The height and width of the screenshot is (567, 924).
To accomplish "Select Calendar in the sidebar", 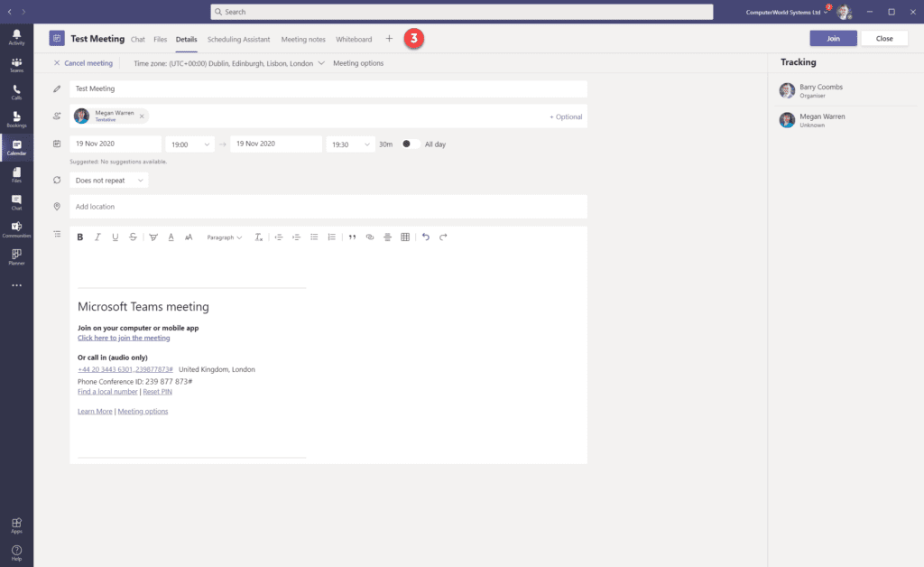I will pos(16,147).
